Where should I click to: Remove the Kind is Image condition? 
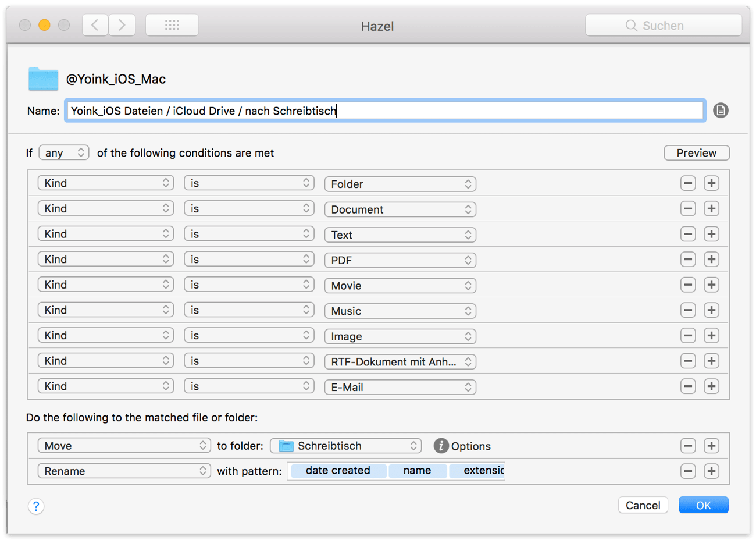point(688,336)
